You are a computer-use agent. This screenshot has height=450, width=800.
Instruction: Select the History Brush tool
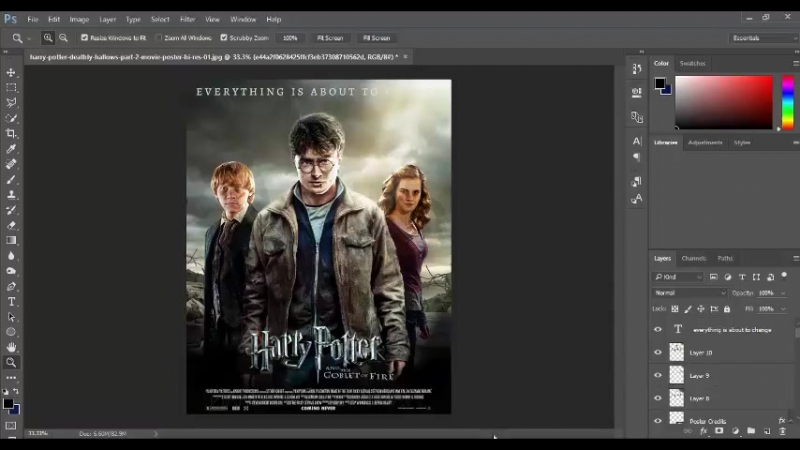11,210
